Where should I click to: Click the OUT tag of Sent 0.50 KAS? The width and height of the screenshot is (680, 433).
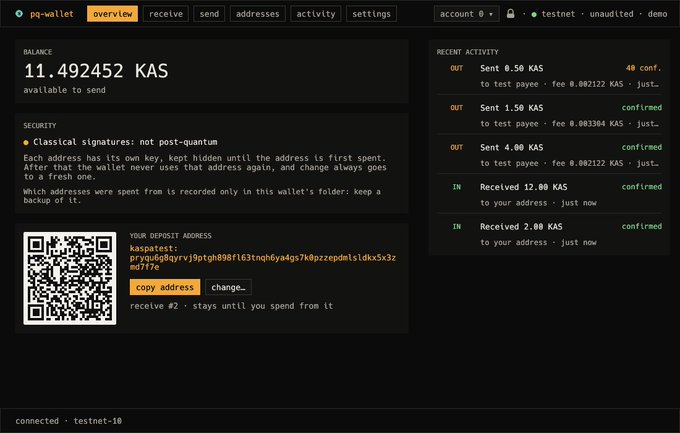(457, 68)
